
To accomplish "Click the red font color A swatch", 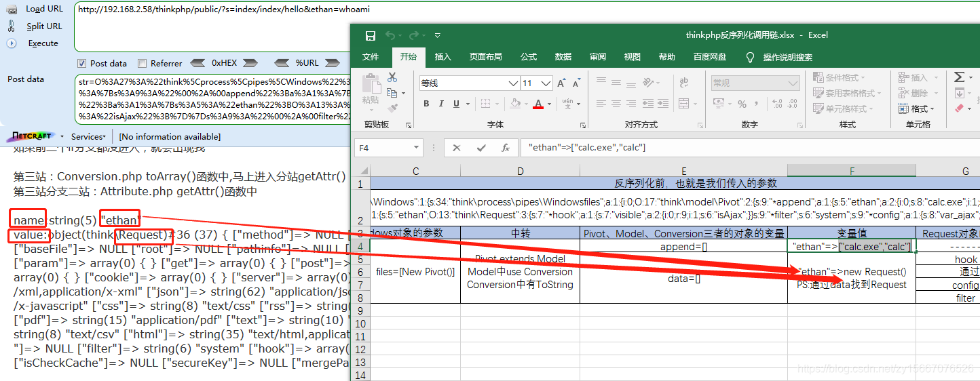I will (538, 104).
